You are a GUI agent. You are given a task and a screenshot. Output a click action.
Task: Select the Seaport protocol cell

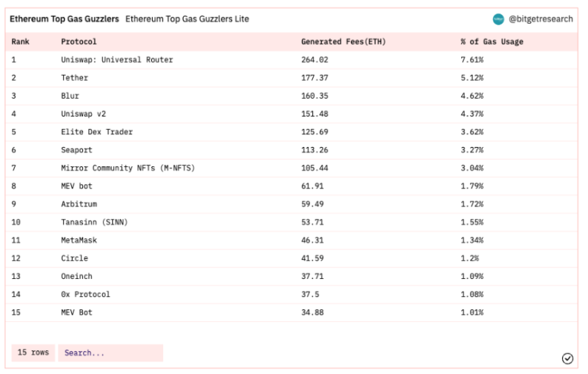pos(76,150)
